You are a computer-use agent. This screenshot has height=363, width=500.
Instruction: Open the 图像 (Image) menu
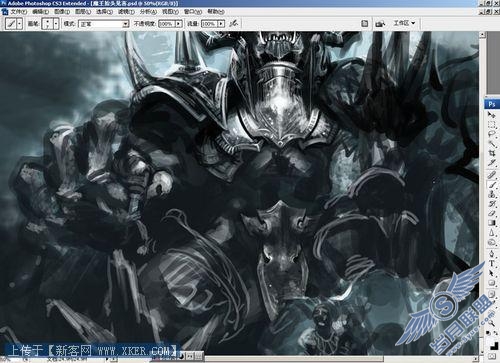[62, 12]
